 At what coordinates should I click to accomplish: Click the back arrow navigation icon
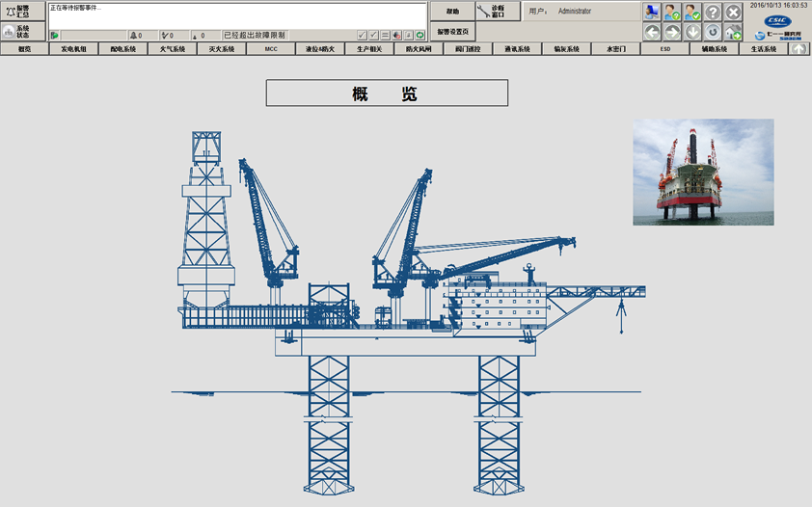click(x=652, y=32)
